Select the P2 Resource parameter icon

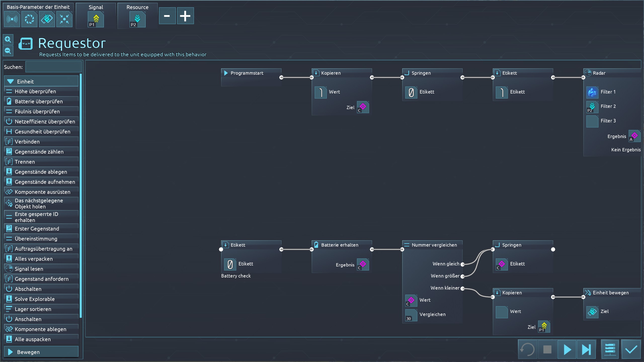click(x=137, y=19)
